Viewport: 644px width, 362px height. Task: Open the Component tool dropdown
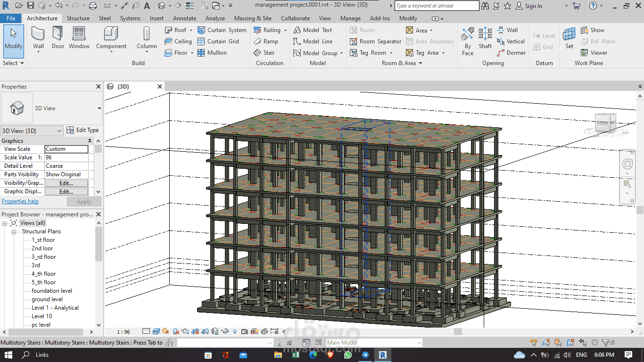[x=111, y=51]
